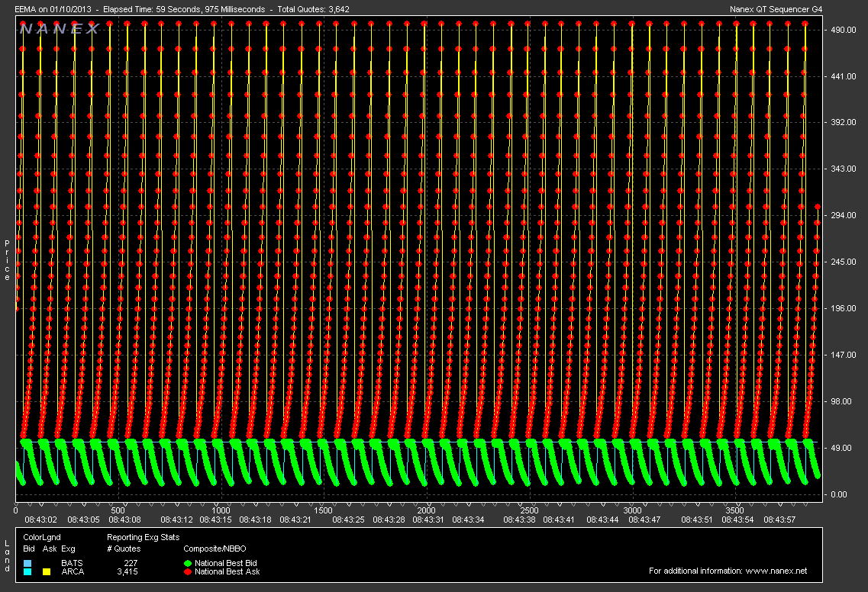Image resolution: width=868 pixels, height=592 pixels.
Task: Click the BATS bid light-blue color swatch
Action: tap(27, 563)
